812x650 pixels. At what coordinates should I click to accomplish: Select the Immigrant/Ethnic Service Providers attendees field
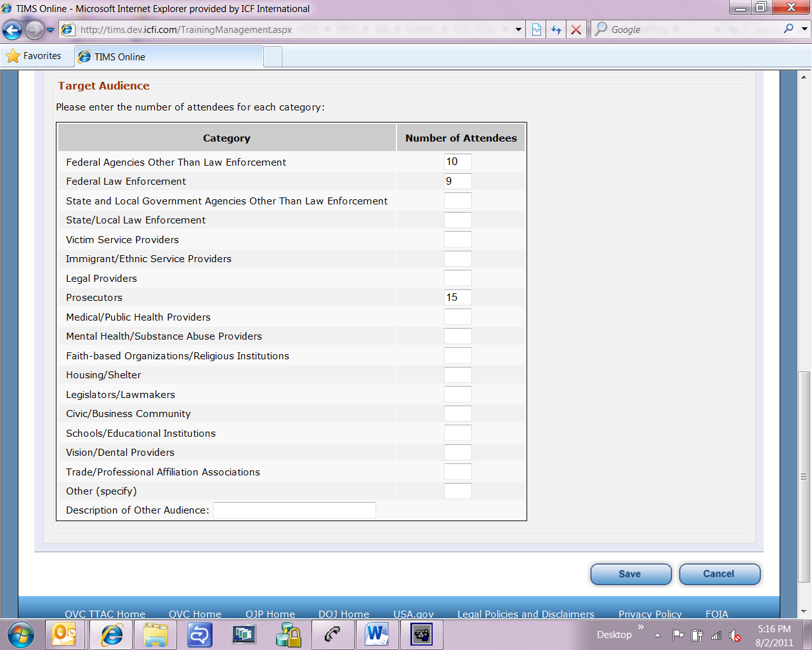[458, 259]
